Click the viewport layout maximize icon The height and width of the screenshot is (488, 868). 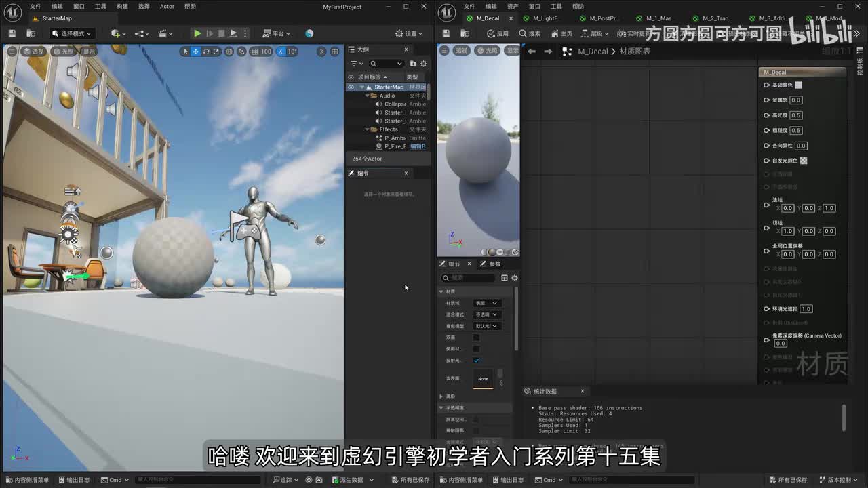(335, 52)
